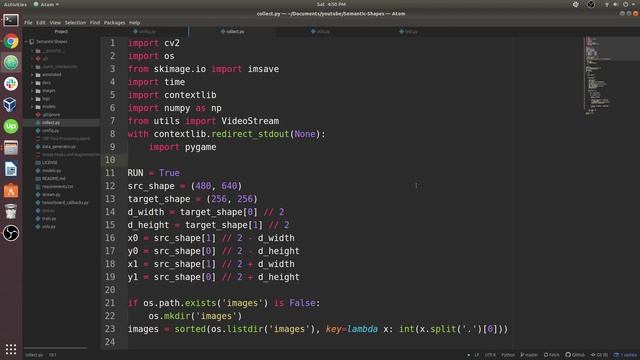Image resolution: width=640 pixels, height=360 pixels.
Task: Select collect.py in the project tree
Action: 51,122
